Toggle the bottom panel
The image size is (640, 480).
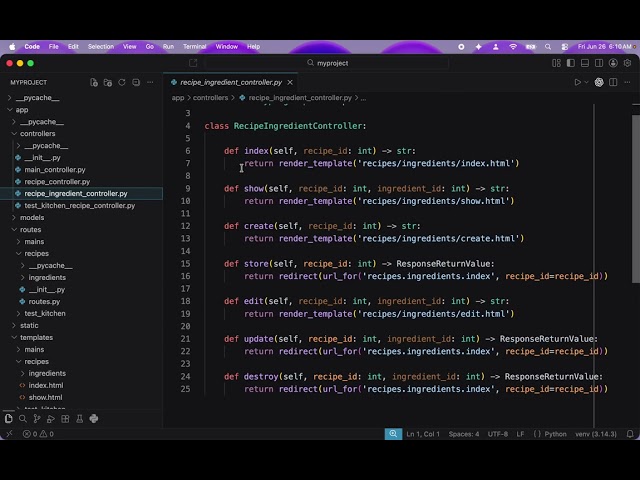[x=585, y=63]
